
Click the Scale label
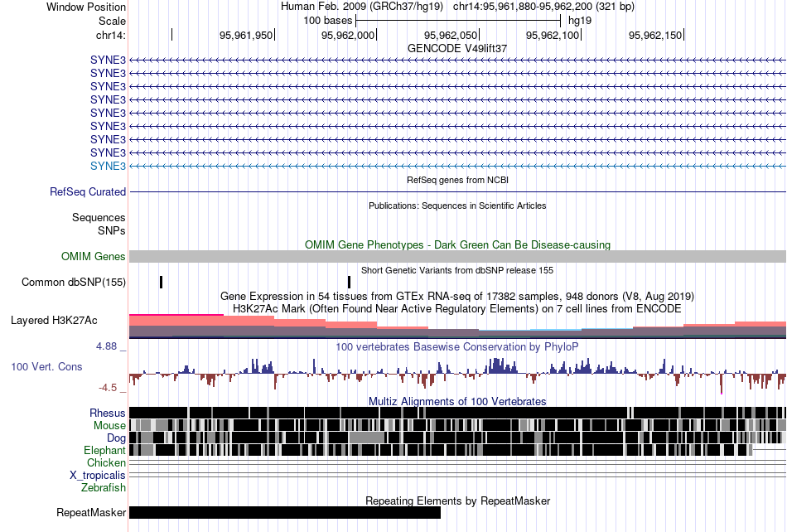coord(113,21)
